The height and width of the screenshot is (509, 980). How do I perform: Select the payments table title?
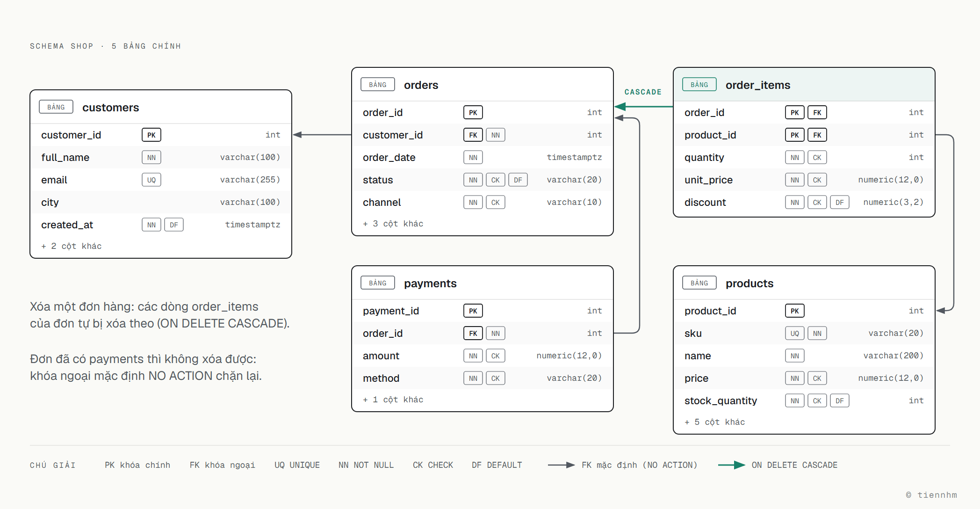coord(430,284)
